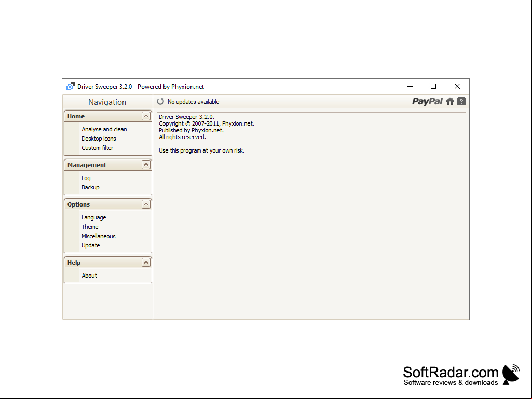Show the About page
This screenshot has width=532, height=399.
(x=89, y=276)
